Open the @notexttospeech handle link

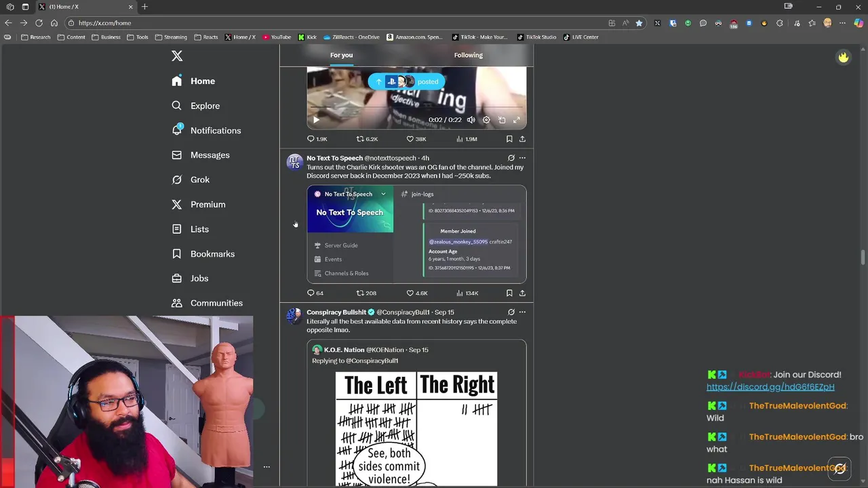click(x=390, y=158)
